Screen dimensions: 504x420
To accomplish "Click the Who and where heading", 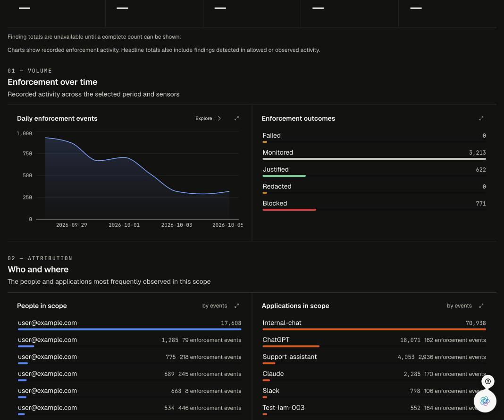I will pyautogui.click(x=38, y=270).
